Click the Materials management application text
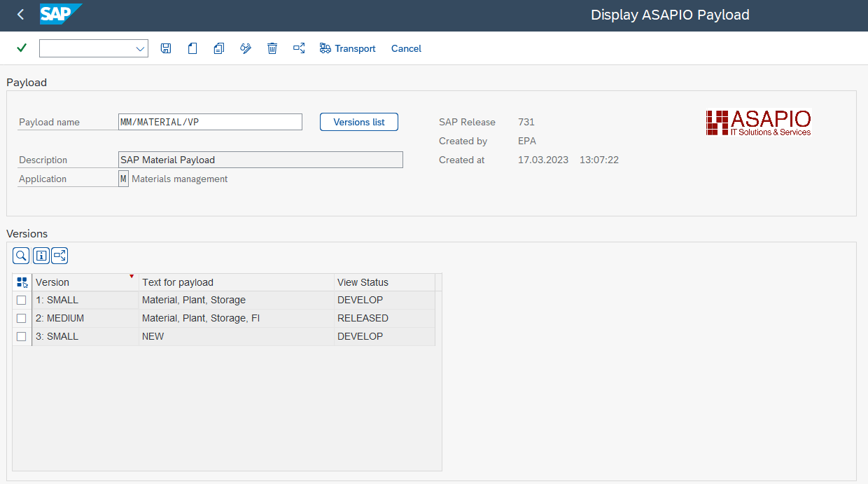Screen dimensions: 868x484 point(180,179)
